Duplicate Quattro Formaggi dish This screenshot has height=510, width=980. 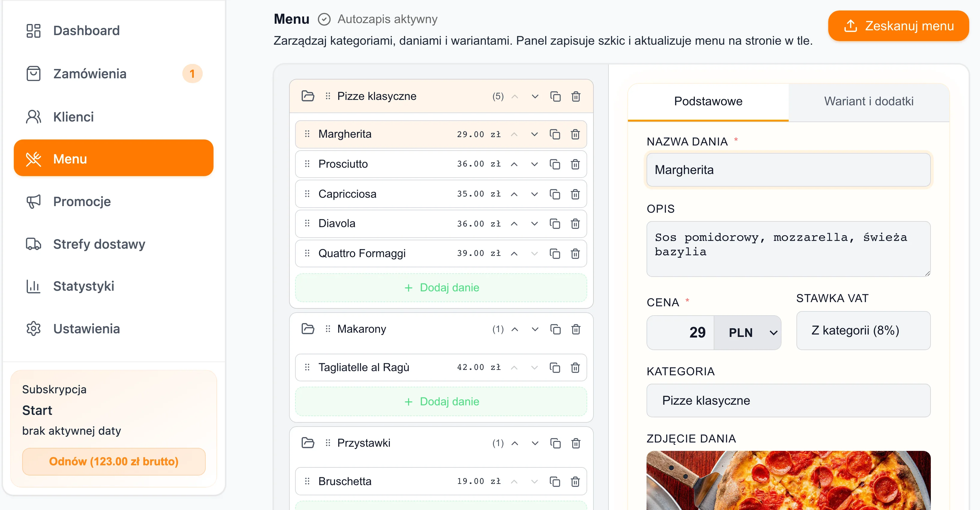[555, 253]
